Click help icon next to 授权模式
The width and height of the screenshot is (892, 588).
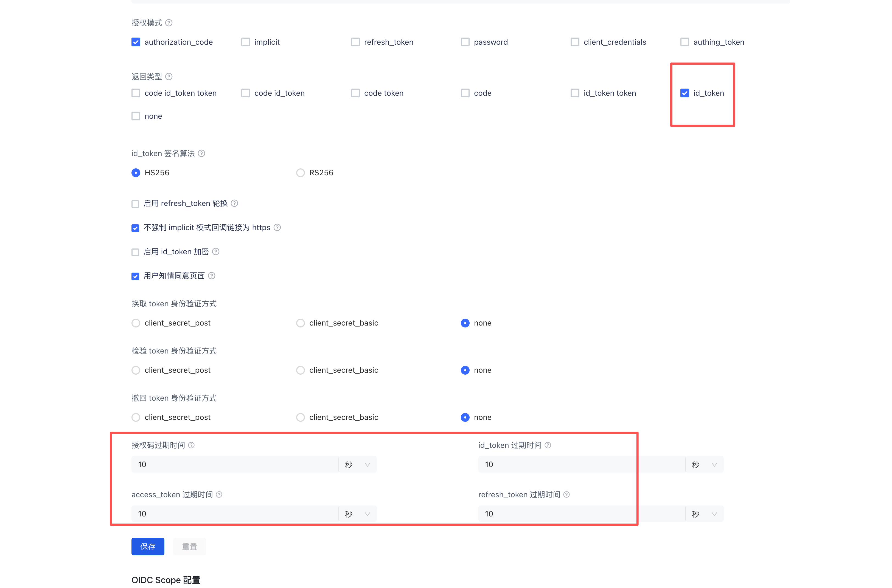click(x=169, y=23)
